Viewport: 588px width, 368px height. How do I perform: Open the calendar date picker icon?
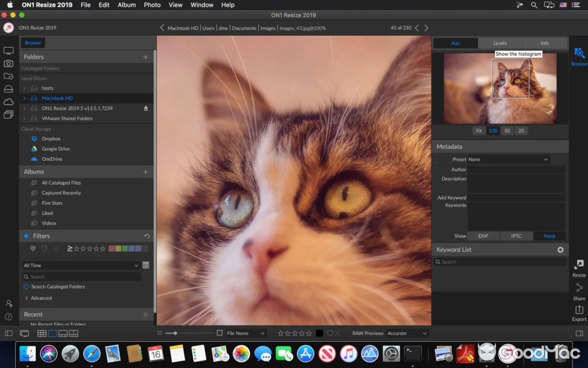[146, 265]
